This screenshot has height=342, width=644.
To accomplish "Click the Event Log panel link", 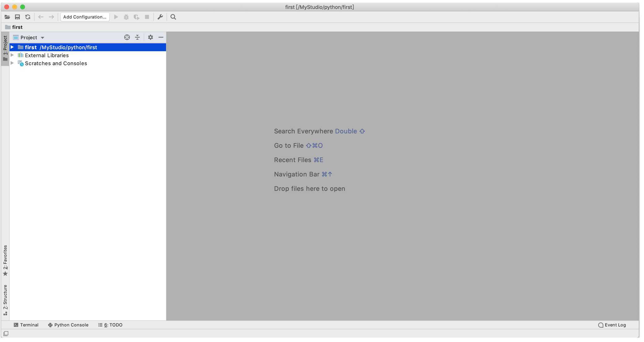I will tap(612, 325).
